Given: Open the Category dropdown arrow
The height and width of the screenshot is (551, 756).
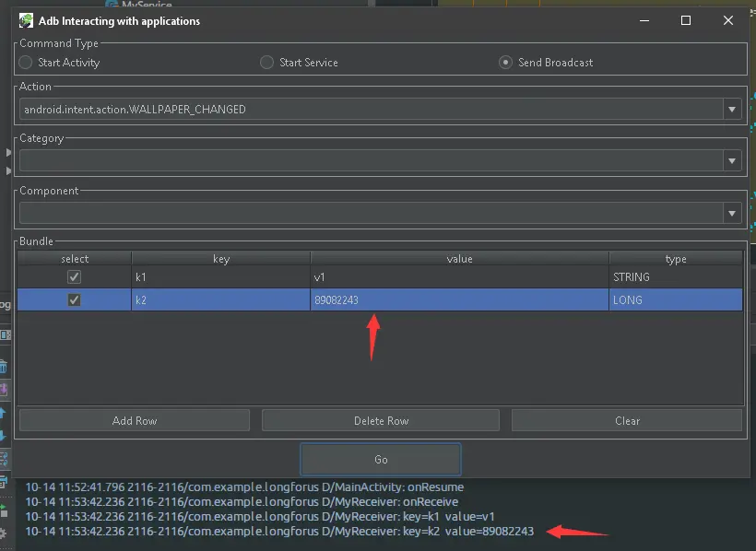Looking at the screenshot, I should pyautogui.click(x=732, y=160).
